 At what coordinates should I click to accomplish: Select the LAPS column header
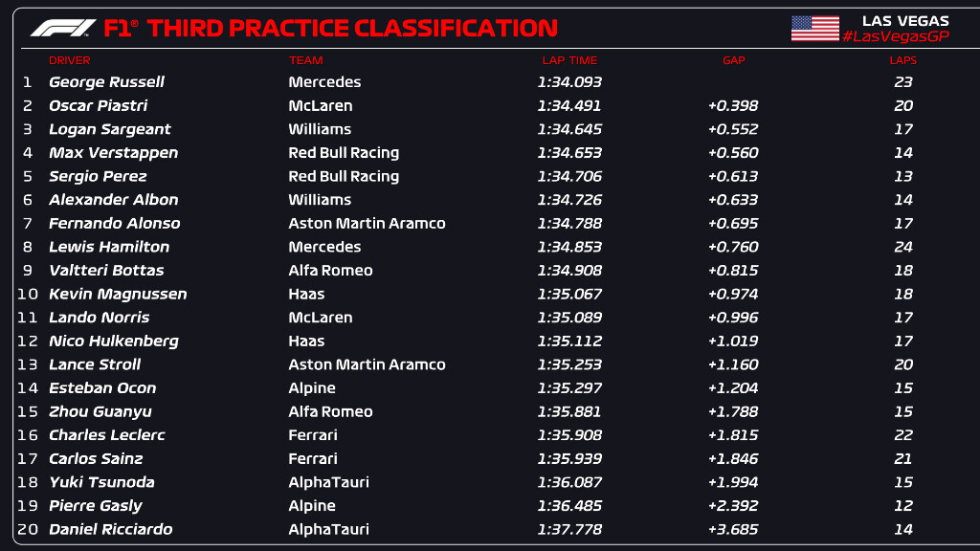coord(902,60)
